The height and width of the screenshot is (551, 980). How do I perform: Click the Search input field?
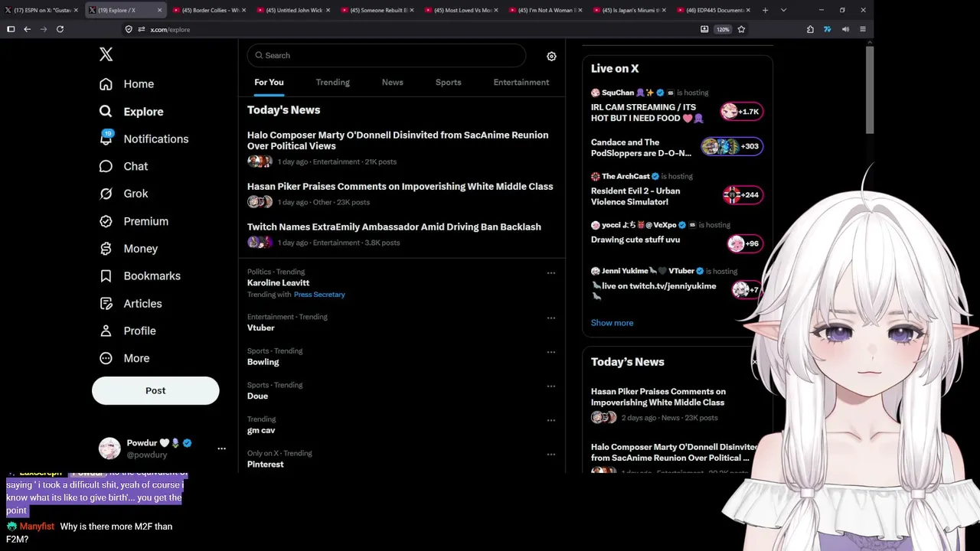pyautogui.click(x=386, y=55)
